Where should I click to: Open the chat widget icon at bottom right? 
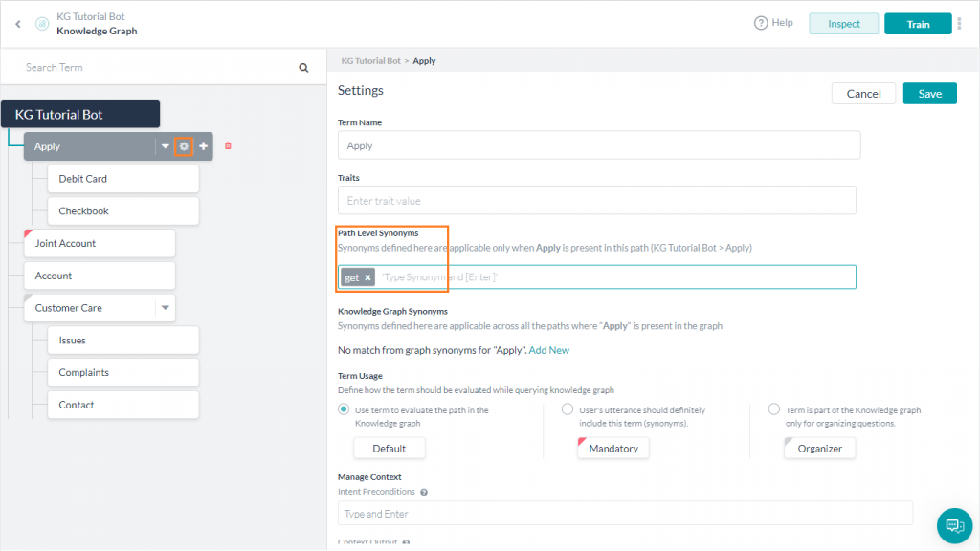click(954, 526)
